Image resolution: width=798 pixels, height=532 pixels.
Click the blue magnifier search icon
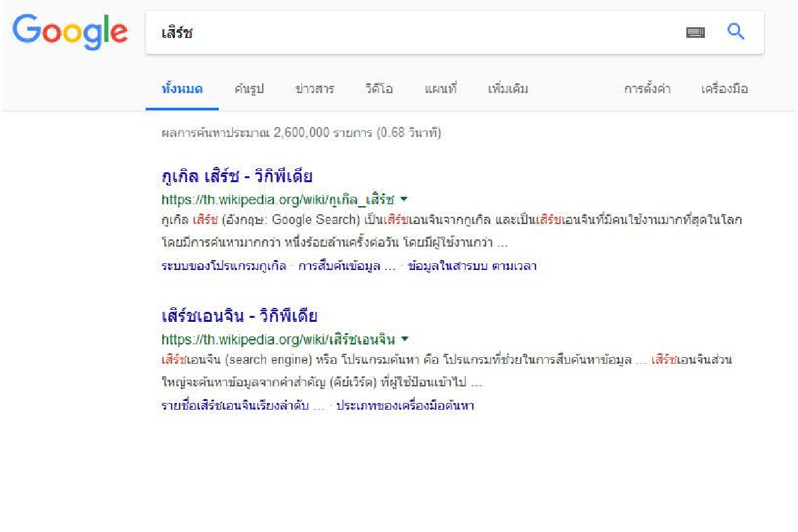(735, 31)
